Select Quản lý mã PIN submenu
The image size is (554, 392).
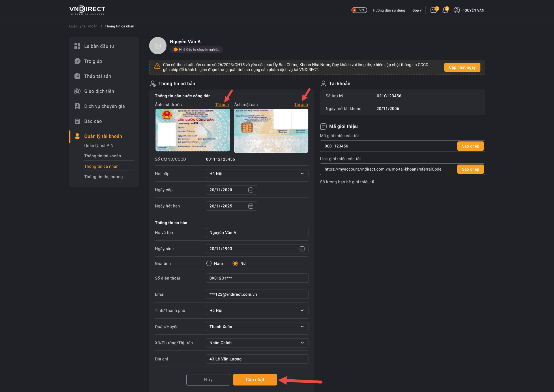coord(99,145)
